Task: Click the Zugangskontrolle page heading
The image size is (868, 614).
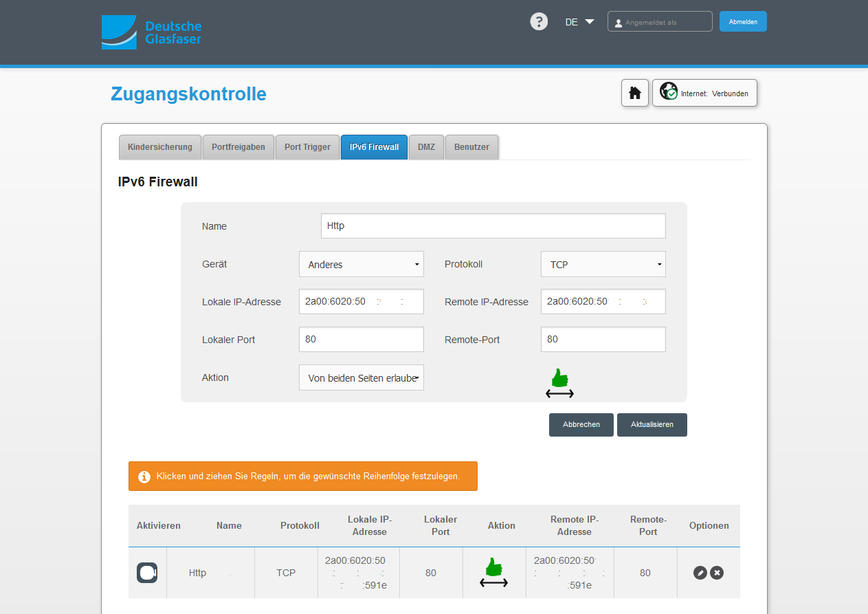Action: [x=188, y=94]
